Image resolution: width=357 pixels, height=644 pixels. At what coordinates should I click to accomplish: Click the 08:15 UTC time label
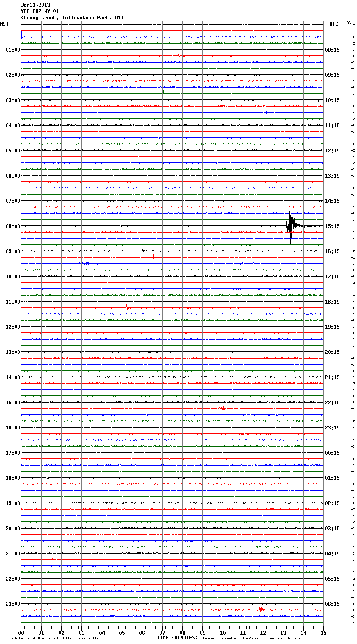(332, 50)
